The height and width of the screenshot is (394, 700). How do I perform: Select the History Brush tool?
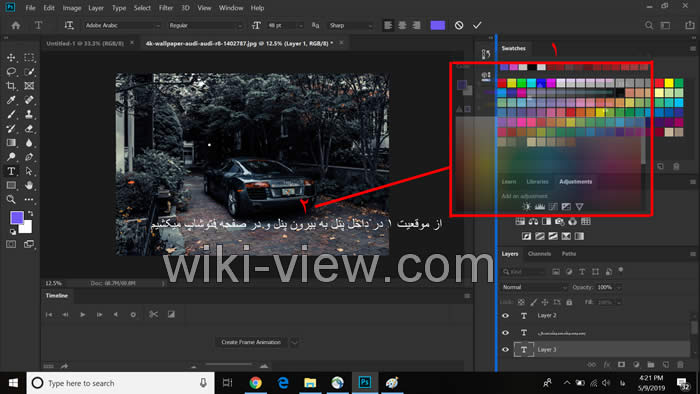click(x=11, y=129)
